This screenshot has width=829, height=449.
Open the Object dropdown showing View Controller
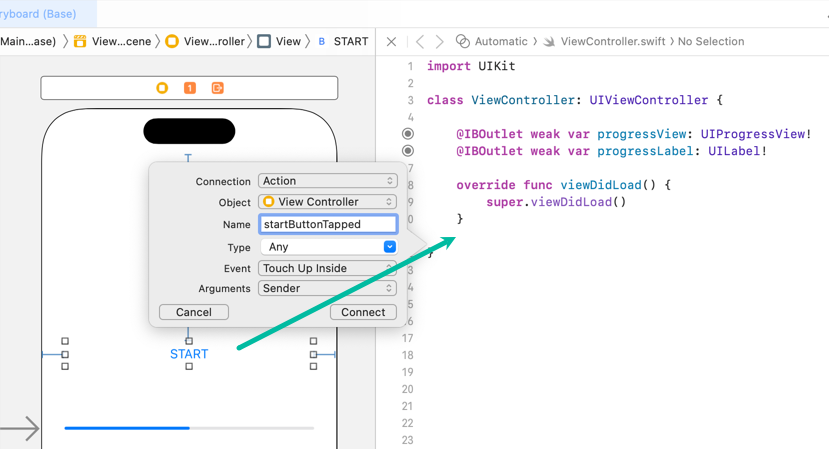(x=327, y=202)
